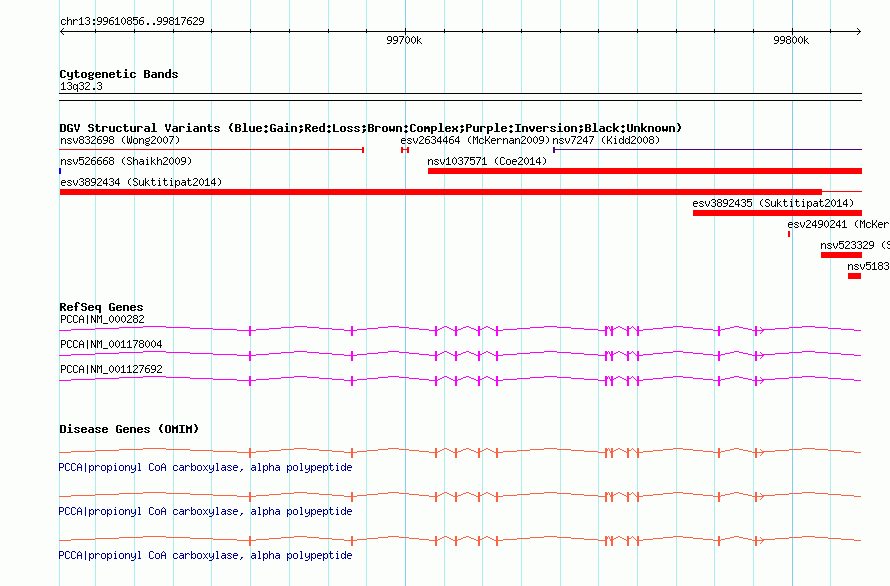Image resolution: width=890 pixels, height=586 pixels.
Task: Click the nsv5183 red variant block
Action: 855,276
